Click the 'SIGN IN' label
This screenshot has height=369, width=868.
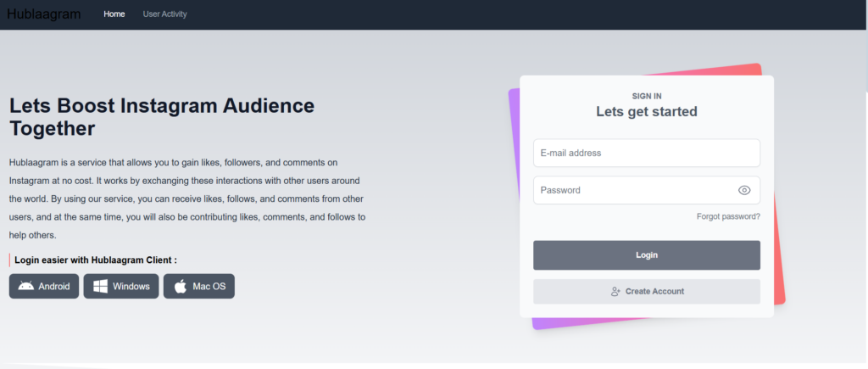coord(647,96)
